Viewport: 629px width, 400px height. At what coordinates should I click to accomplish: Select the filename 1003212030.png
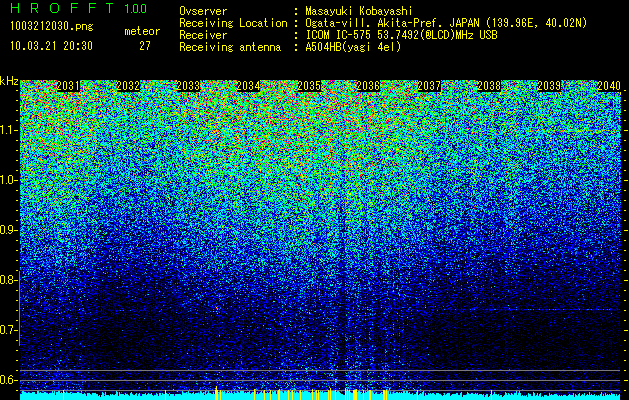(x=52, y=26)
